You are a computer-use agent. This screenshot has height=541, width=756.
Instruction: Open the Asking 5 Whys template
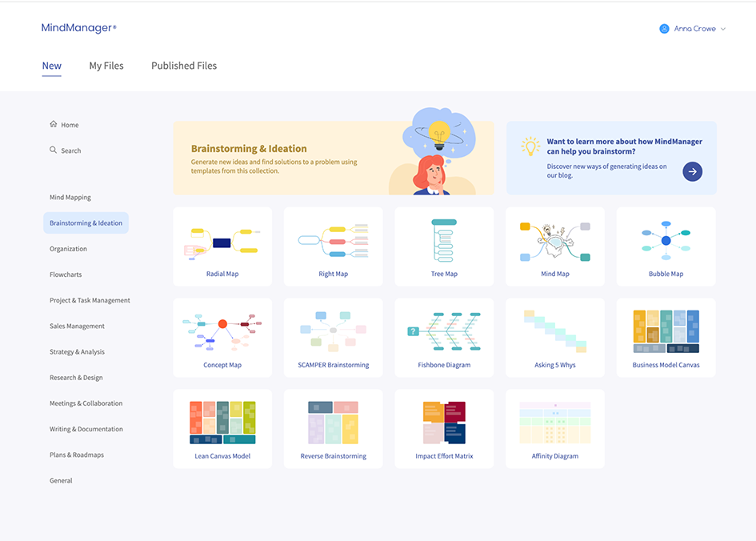pos(555,337)
